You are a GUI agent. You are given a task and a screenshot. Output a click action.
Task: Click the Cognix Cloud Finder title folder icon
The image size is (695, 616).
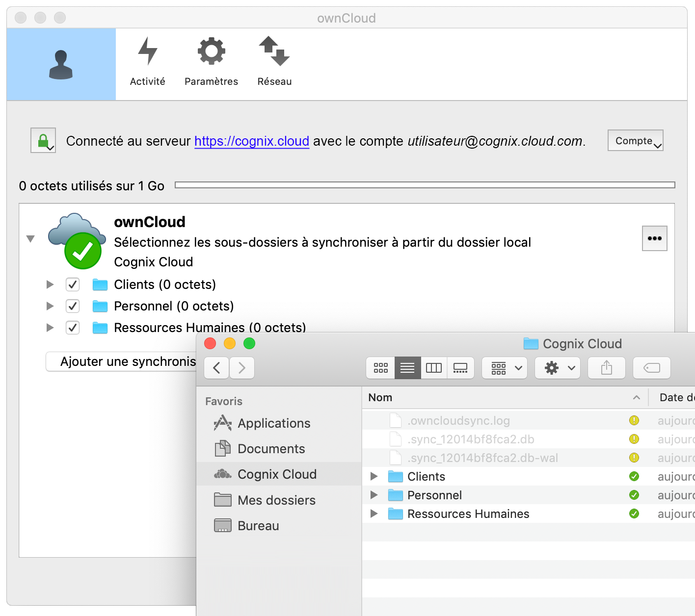[x=531, y=343]
